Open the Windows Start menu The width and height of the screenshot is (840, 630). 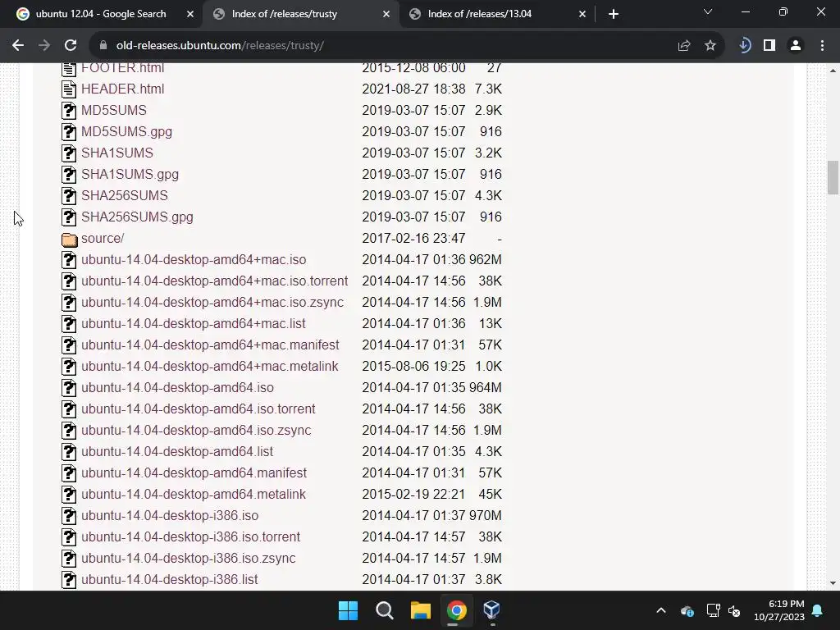pyautogui.click(x=348, y=610)
